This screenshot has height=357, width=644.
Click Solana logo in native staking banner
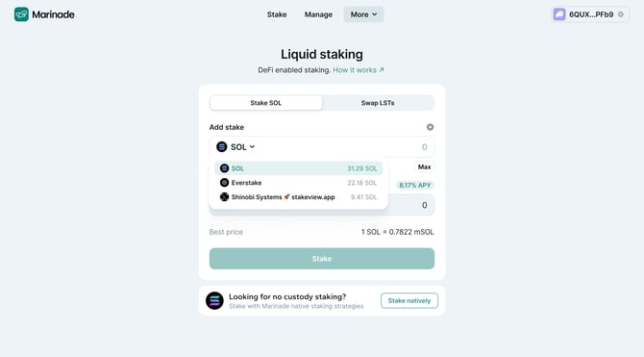pyautogui.click(x=214, y=300)
